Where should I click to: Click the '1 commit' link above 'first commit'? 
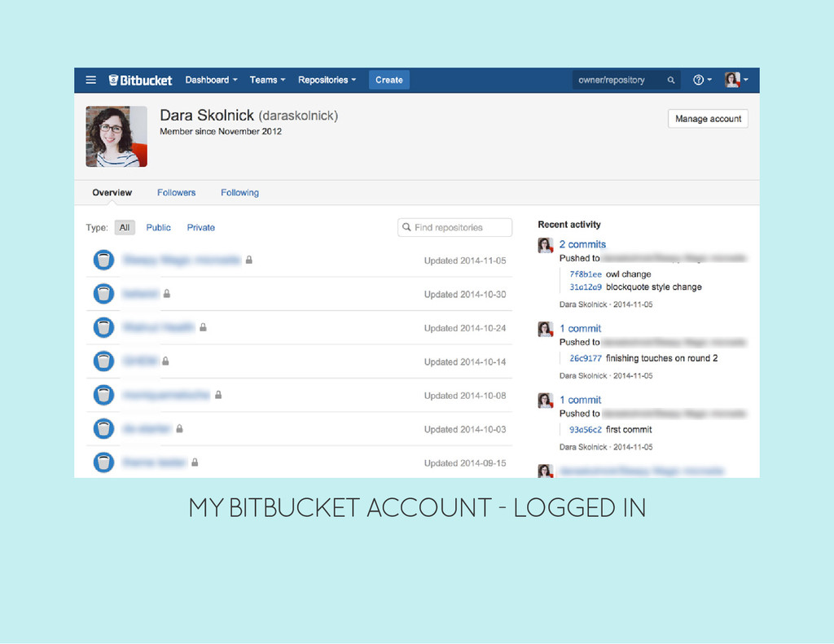click(580, 400)
